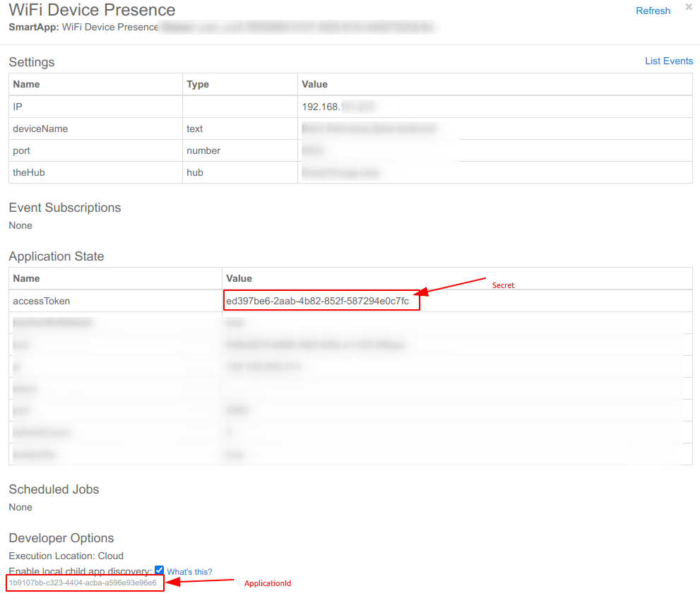700x615 pixels.
Task: Click the Scheduled Jobs heading
Action: tap(54, 489)
